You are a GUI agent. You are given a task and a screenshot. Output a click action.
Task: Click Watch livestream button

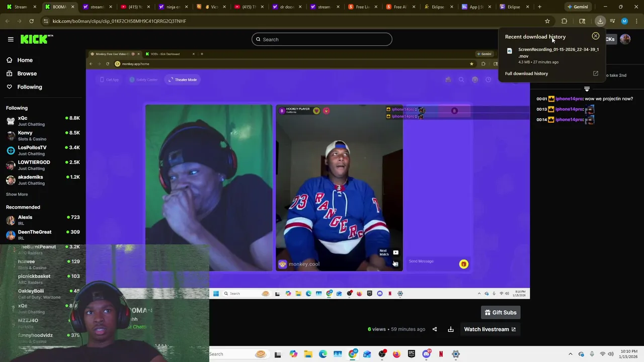point(490,329)
